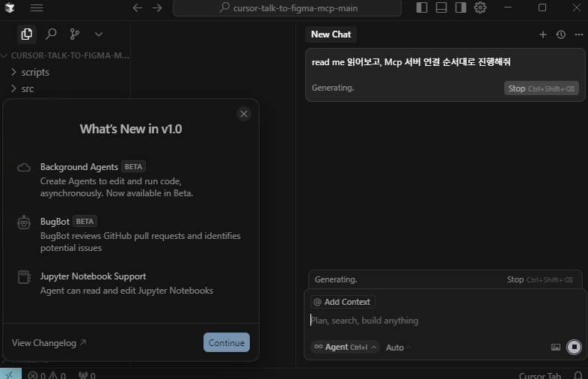Open the Auto model dropdown
588x379 pixels.
point(399,348)
